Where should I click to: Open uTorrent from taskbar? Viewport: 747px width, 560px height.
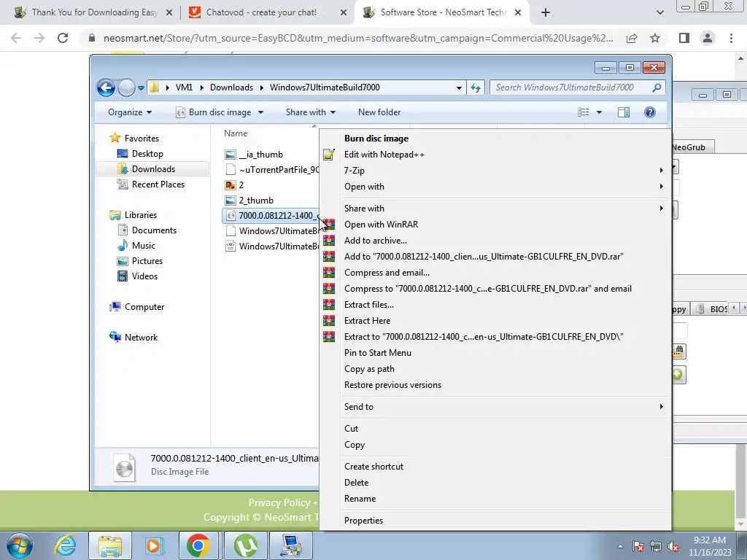tap(246, 545)
